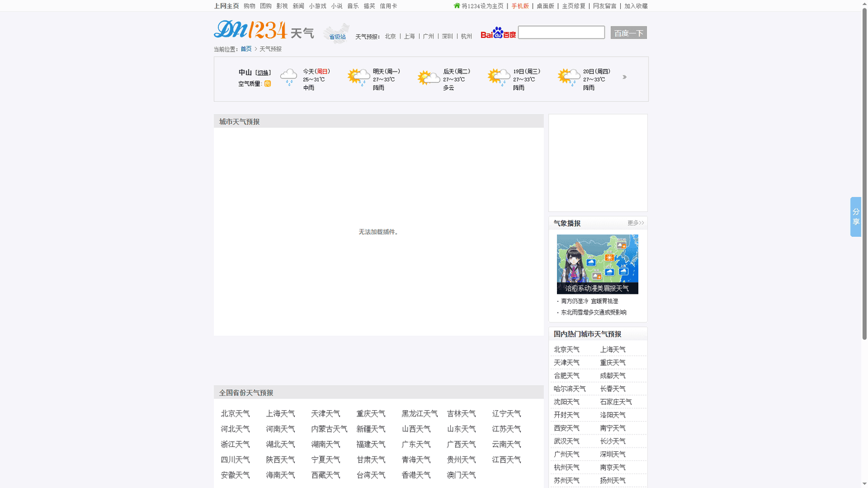Open 西藏天气 in the province list
868x488 pixels.
[325, 475]
